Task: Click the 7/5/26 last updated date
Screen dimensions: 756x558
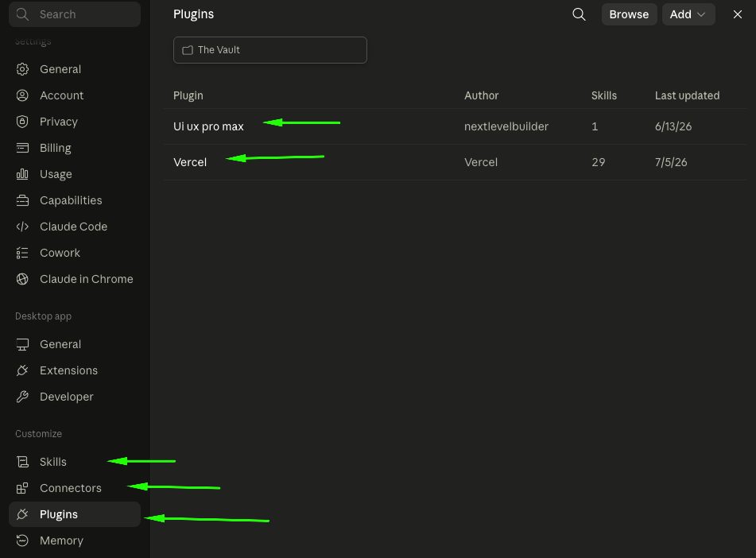Action: pos(671,162)
